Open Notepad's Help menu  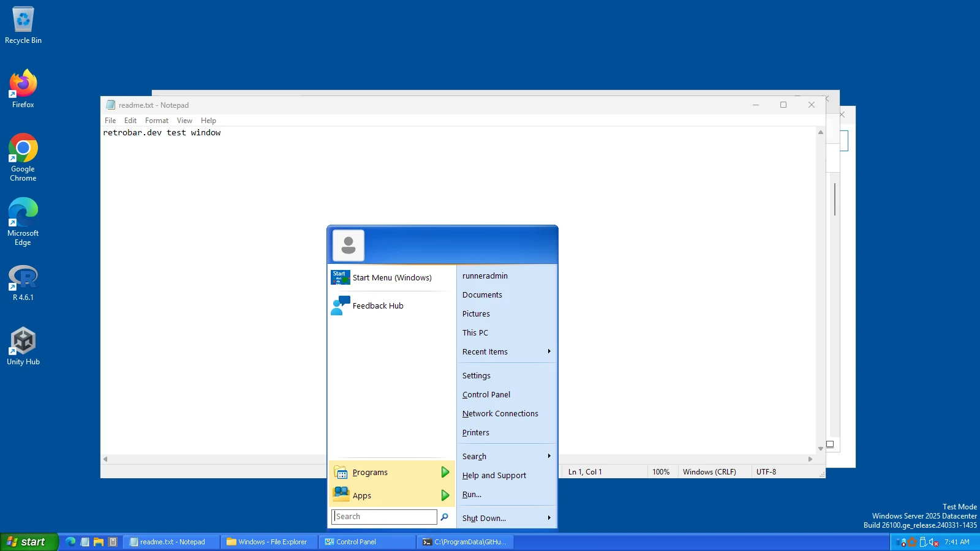pyautogui.click(x=208, y=121)
